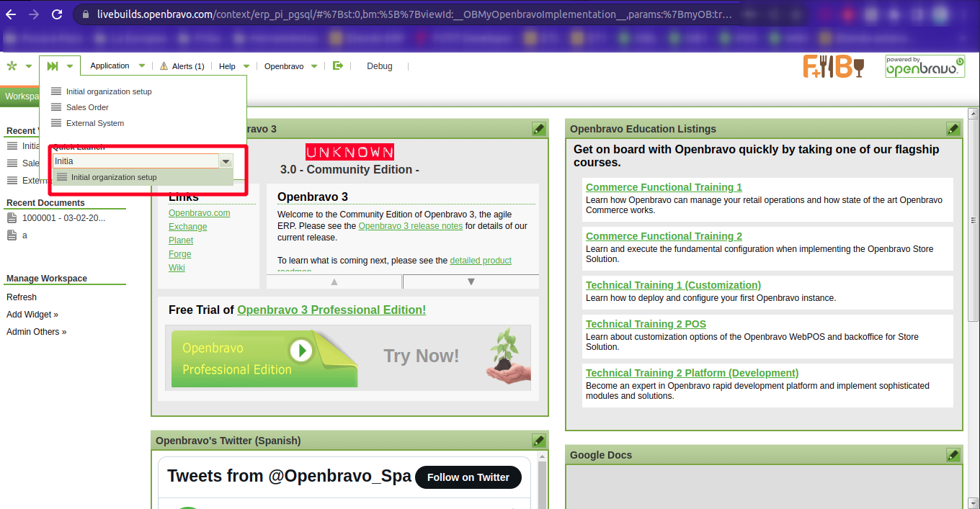Image resolution: width=980 pixels, height=509 pixels.
Task: Click Admin Others under Manage Workspace
Action: (36, 332)
